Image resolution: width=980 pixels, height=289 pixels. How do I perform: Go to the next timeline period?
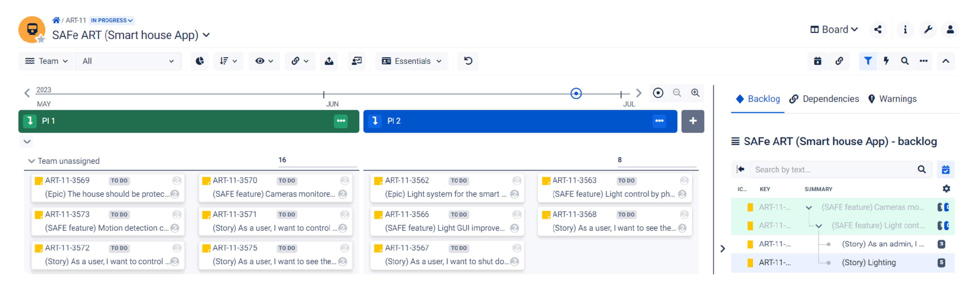pos(639,93)
